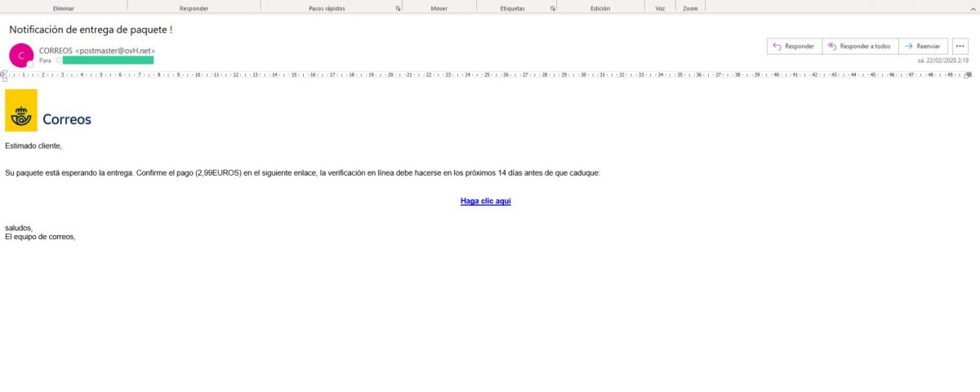
Task: Click the horizontal ruler at mark 20
Action: [390, 74]
